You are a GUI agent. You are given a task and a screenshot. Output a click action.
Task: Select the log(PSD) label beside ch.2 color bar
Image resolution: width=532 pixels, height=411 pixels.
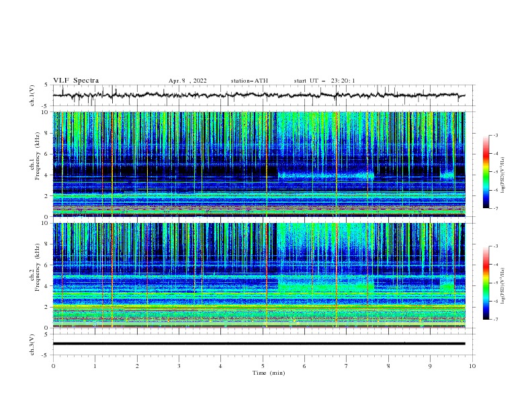click(x=502, y=286)
